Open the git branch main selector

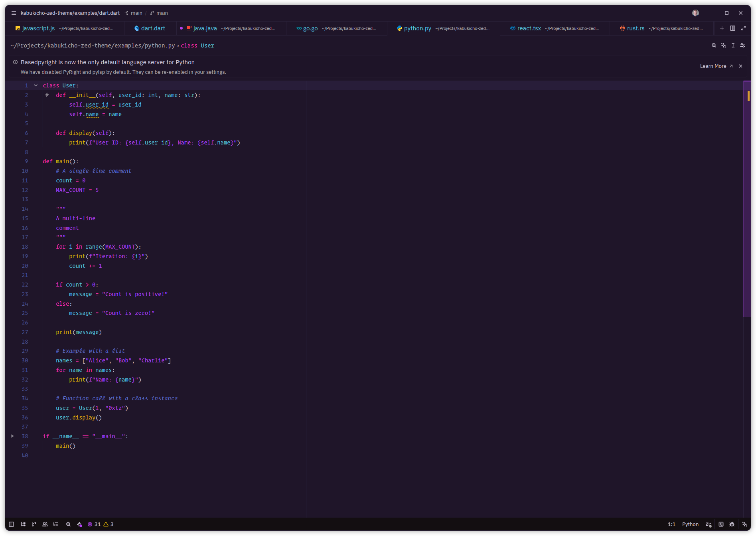pyautogui.click(x=159, y=13)
